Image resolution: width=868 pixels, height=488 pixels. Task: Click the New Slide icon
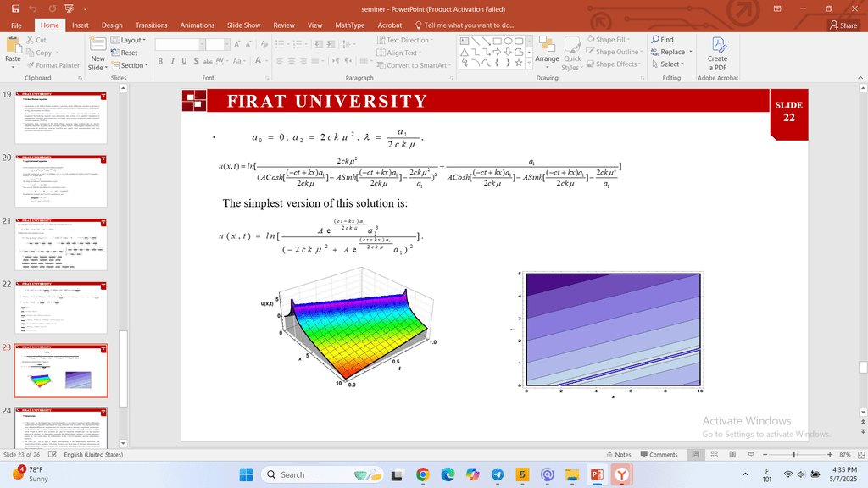pyautogui.click(x=98, y=44)
